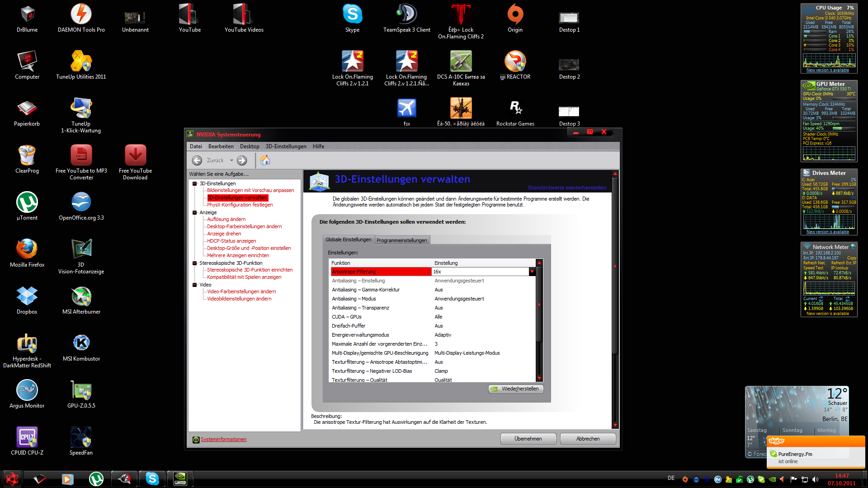Click Standardwerte wiederherstellen link
The image size is (868, 488).
pos(567,188)
